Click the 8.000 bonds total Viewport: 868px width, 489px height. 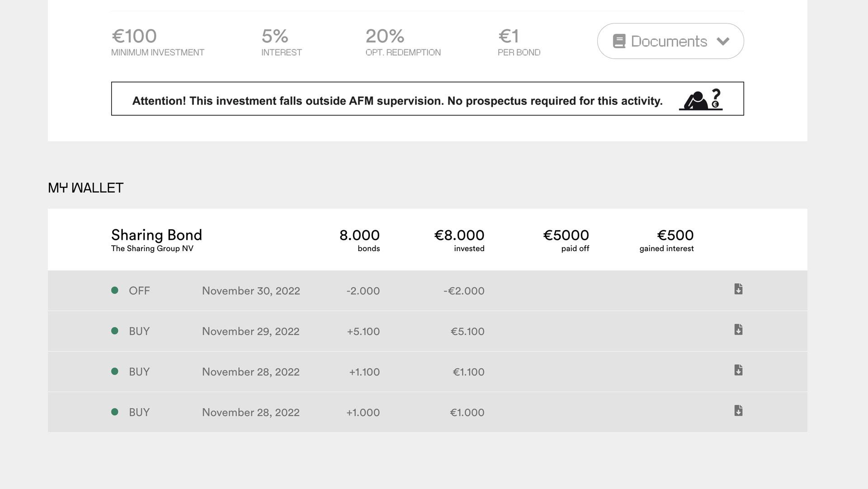click(x=359, y=235)
